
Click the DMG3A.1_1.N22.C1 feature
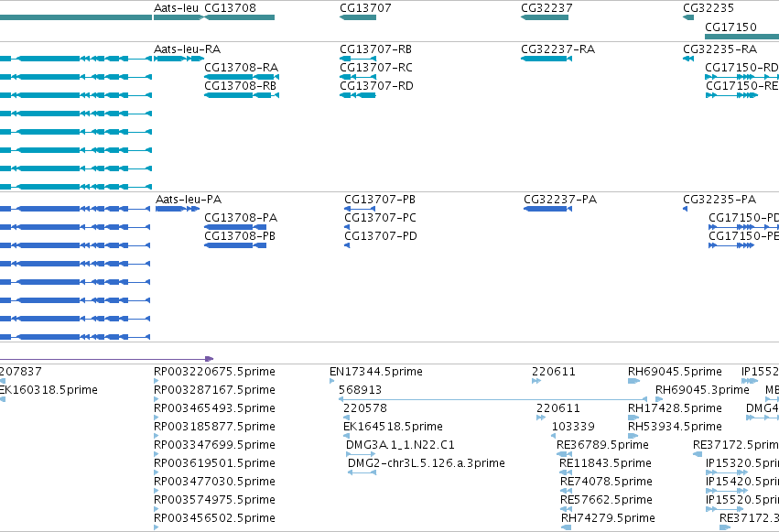point(361,454)
